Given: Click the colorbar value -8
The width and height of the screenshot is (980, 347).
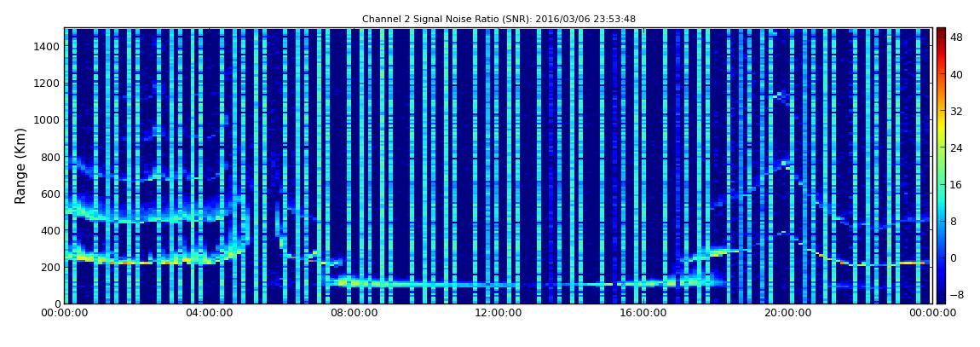Looking at the screenshot, I should pos(955,294).
